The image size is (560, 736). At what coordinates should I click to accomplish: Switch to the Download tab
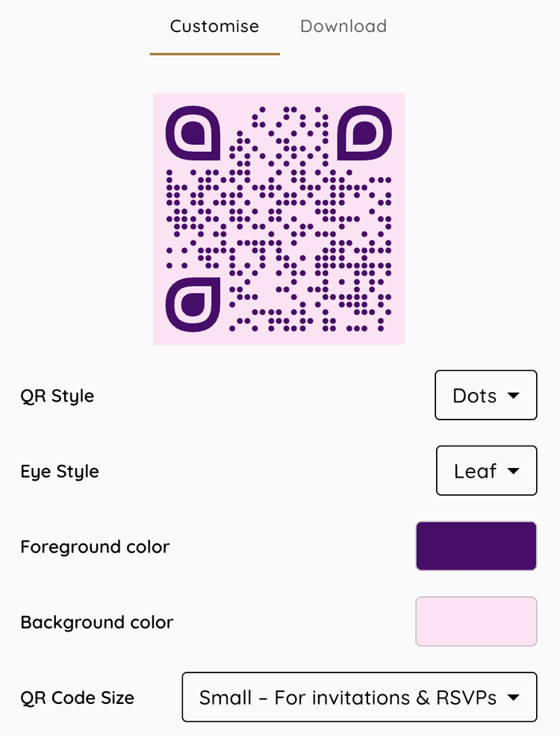click(343, 26)
